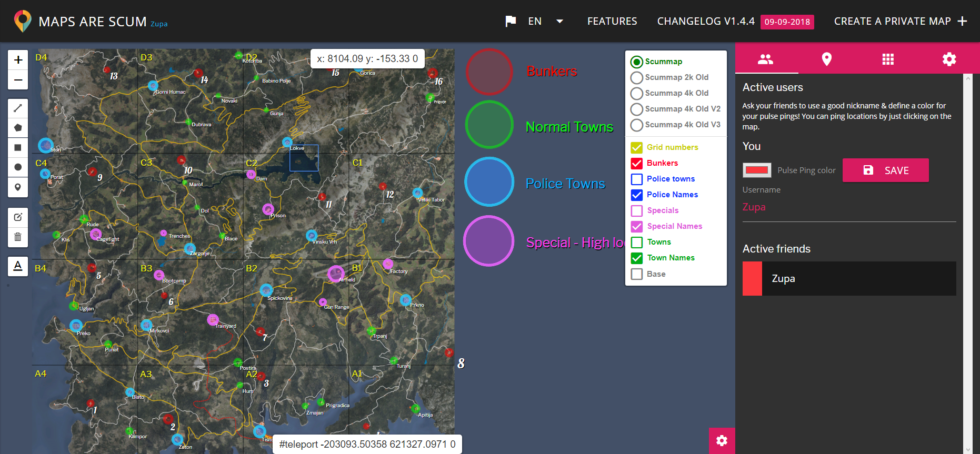Select the draw polygon tool

click(x=18, y=128)
